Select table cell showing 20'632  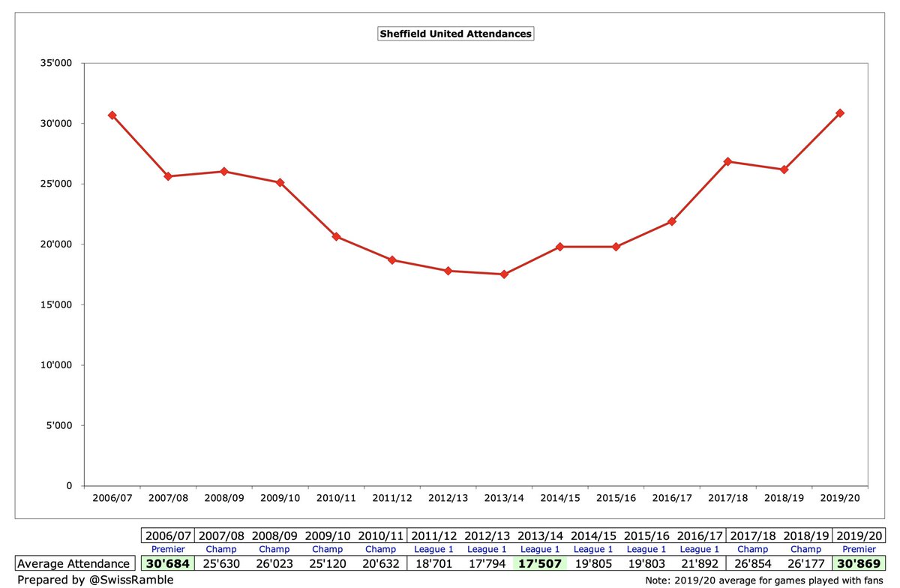[x=381, y=563]
